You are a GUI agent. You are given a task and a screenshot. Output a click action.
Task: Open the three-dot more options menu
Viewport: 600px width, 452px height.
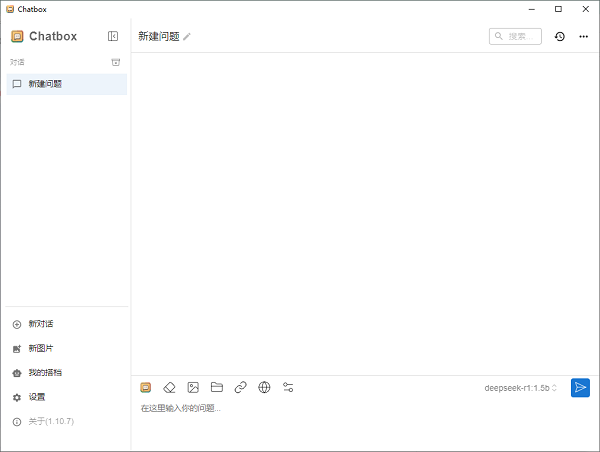583,37
